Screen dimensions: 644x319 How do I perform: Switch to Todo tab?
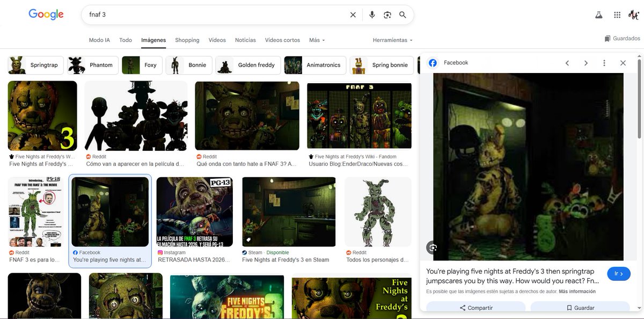pos(126,40)
